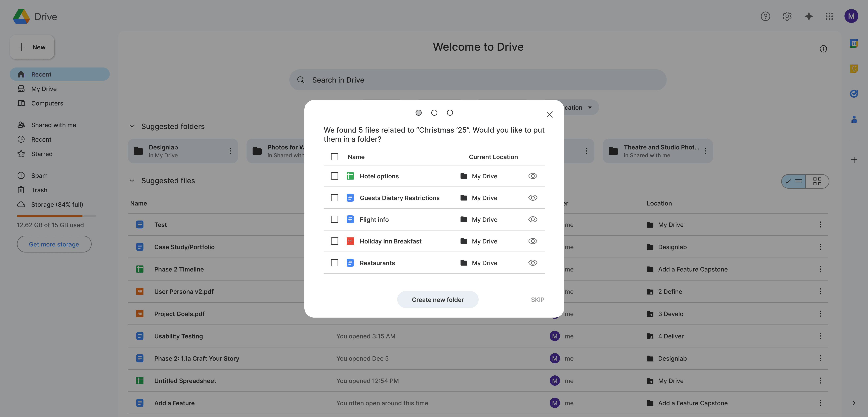Click the Help question mark icon

765,16
